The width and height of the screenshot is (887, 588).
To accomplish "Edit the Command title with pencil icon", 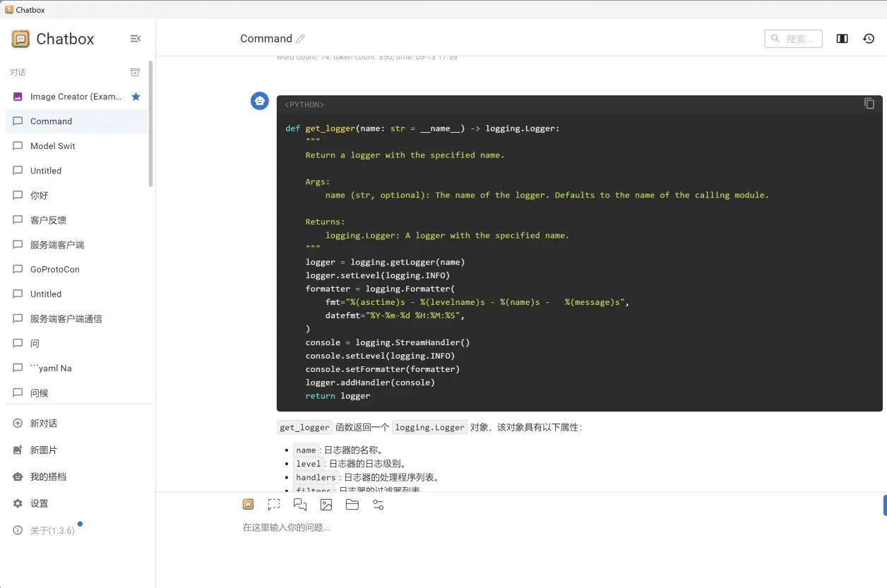I will click(x=301, y=39).
